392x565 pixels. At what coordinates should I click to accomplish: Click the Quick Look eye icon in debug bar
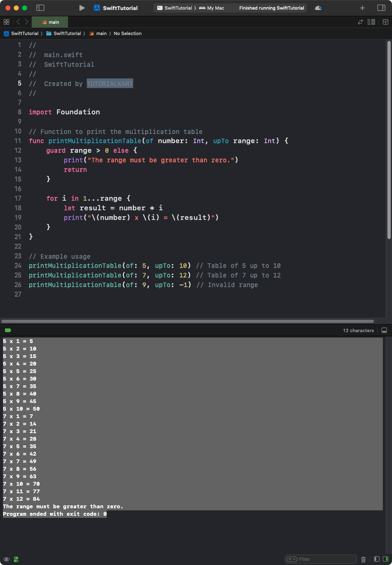(6, 559)
